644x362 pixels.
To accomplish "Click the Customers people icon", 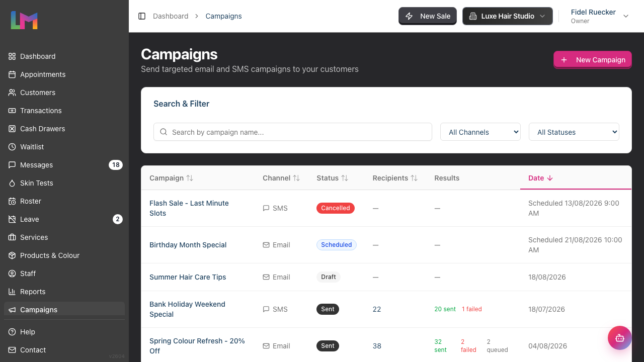I will 12,93.
